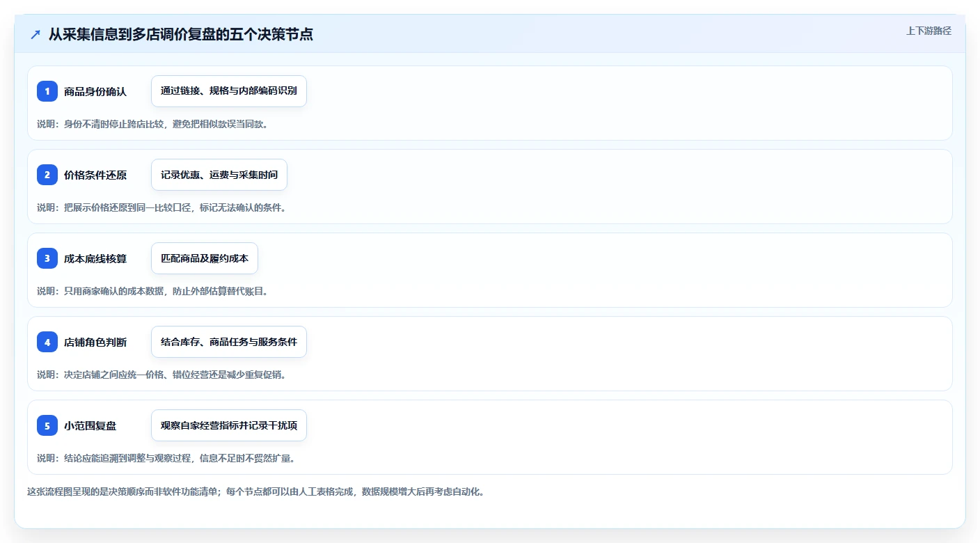
Task: Select the 观察自家经营指标并记录干扰项 chip
Action: click(x=229, y=425)
